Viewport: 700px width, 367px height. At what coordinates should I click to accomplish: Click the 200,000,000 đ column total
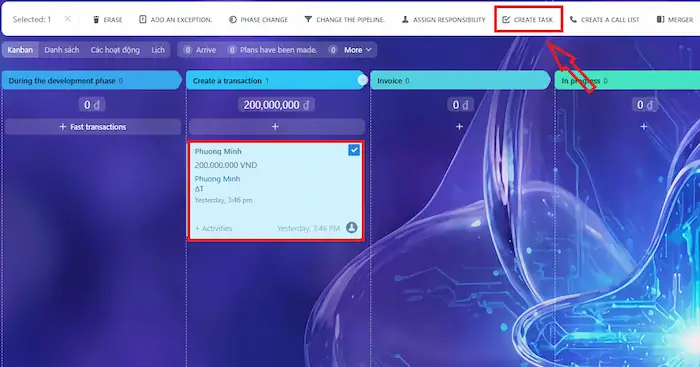point(276,105)
